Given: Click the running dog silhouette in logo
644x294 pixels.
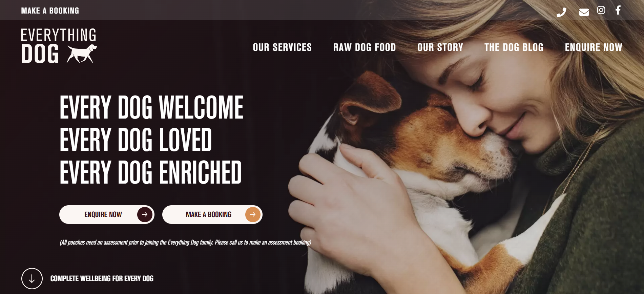Looking at the screenshot, I should [82, 54].
